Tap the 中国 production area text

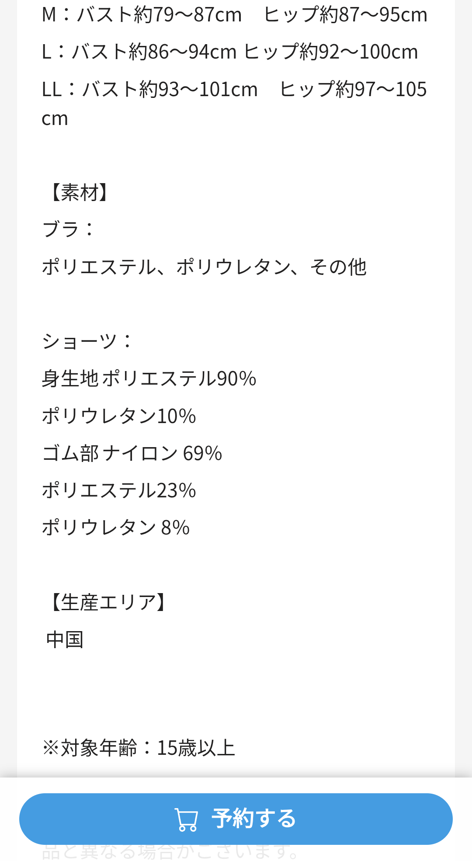pos(65,640)
